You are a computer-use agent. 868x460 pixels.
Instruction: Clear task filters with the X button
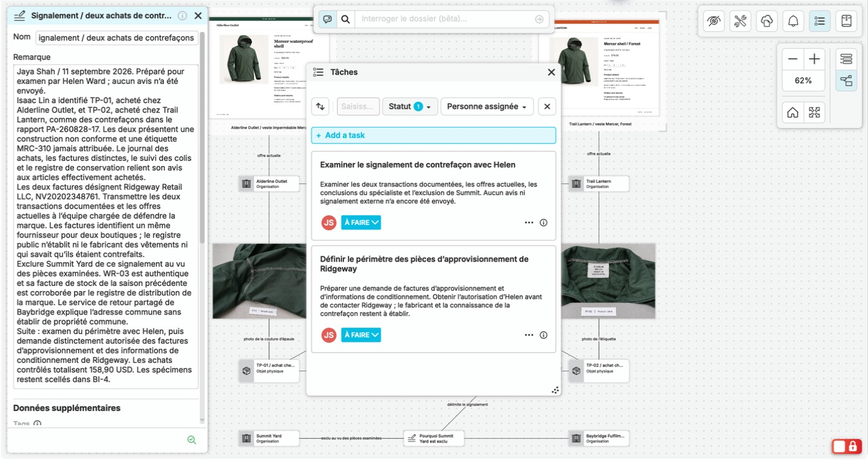pos(547,106)
